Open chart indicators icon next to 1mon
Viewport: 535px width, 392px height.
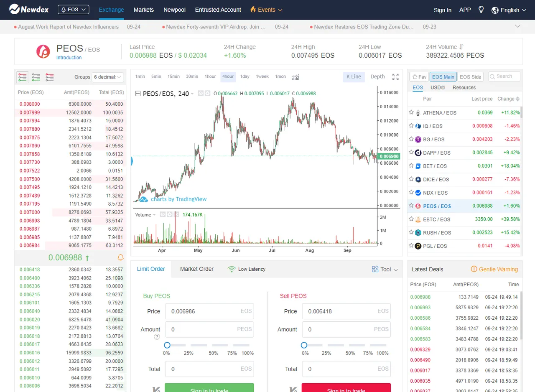coord(296,76)
